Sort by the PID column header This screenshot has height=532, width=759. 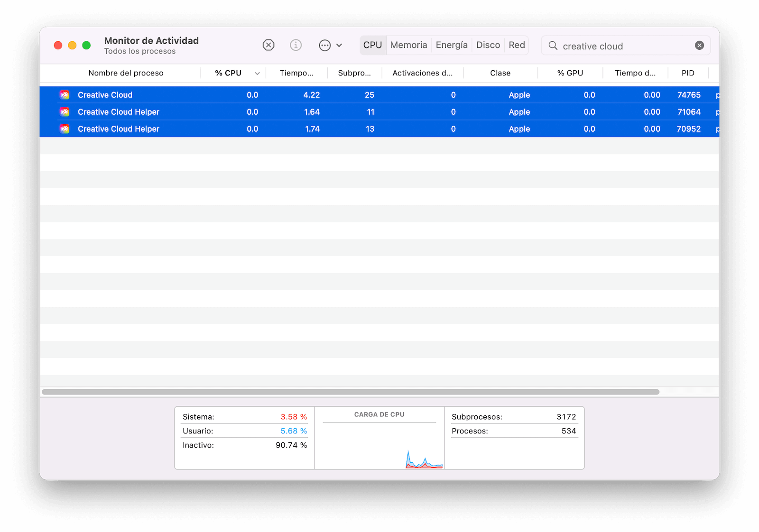click(688, 73)
